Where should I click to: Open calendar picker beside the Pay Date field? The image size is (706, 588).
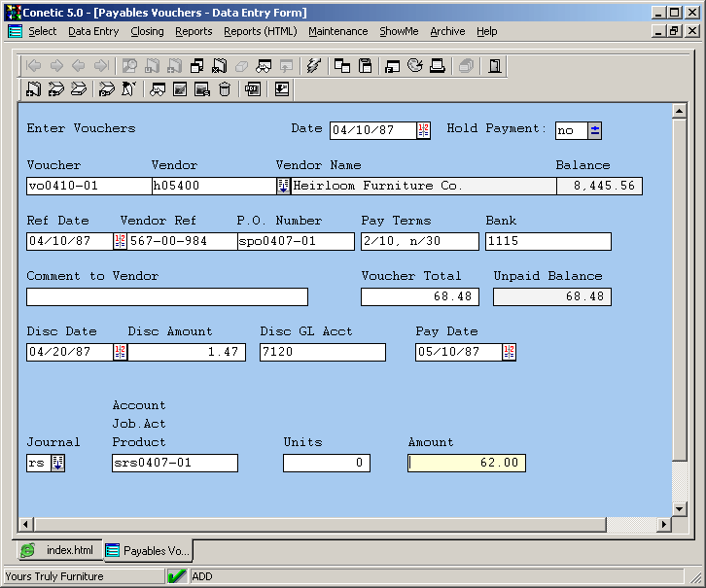(x=509, y=352)
